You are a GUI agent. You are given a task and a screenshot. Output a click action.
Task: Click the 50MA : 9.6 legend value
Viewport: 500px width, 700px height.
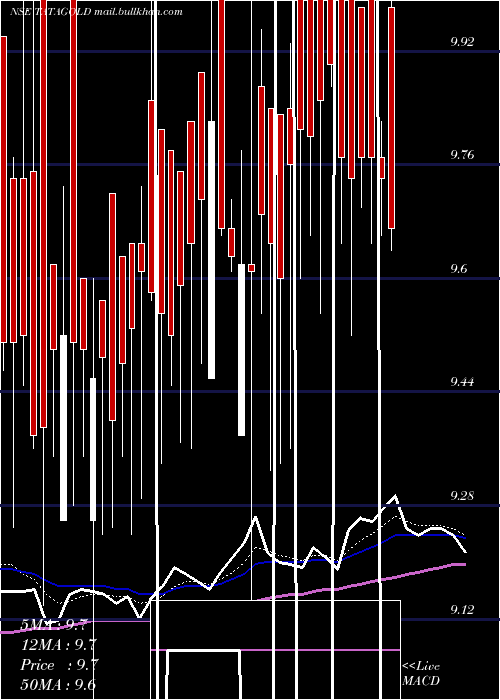point(58,684)
